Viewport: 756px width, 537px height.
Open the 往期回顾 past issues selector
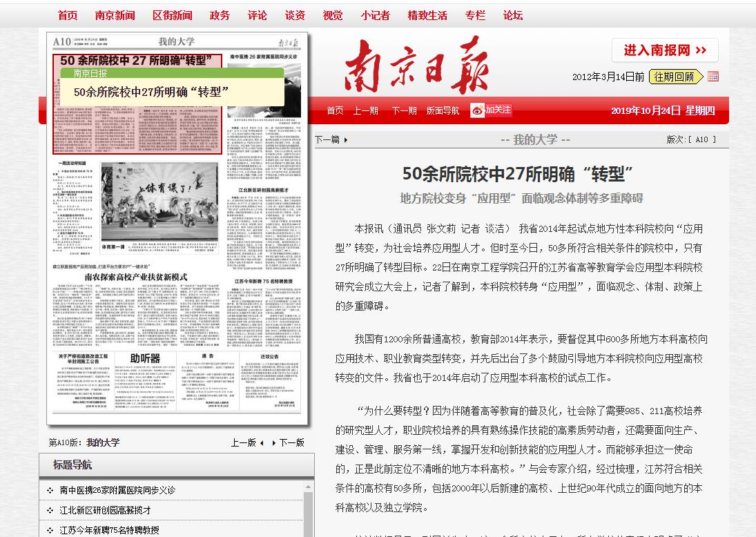[675, 77]
